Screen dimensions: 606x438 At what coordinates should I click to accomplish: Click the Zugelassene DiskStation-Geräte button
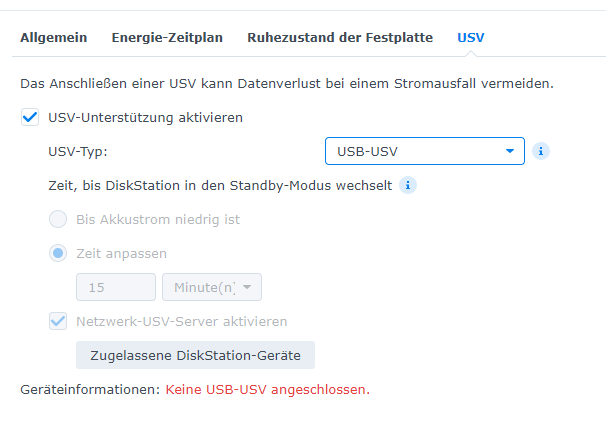pyautogui.click(x=196, y=355)
